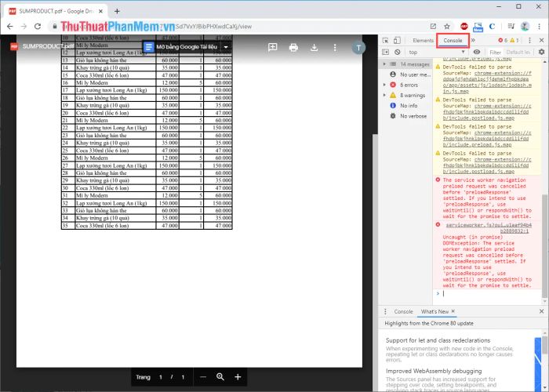Close the DevTools panel
Viewport: 549px width, 392px height.
(541, 40)
